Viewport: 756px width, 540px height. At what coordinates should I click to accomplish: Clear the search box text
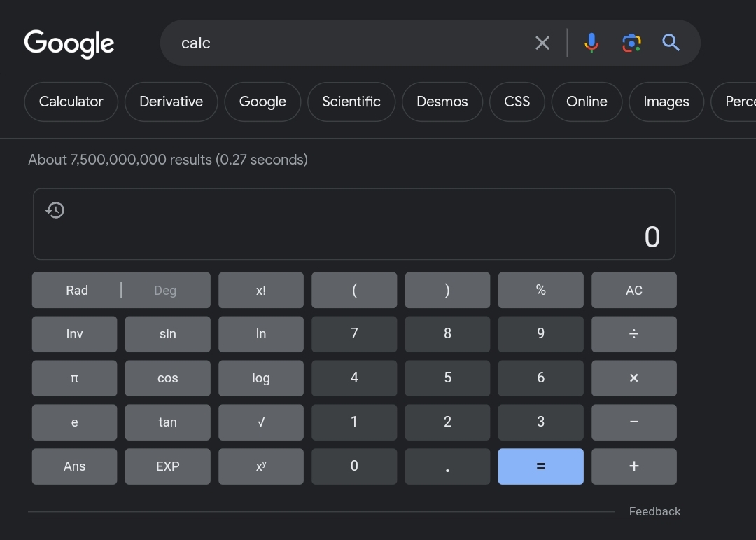(542, 43)
